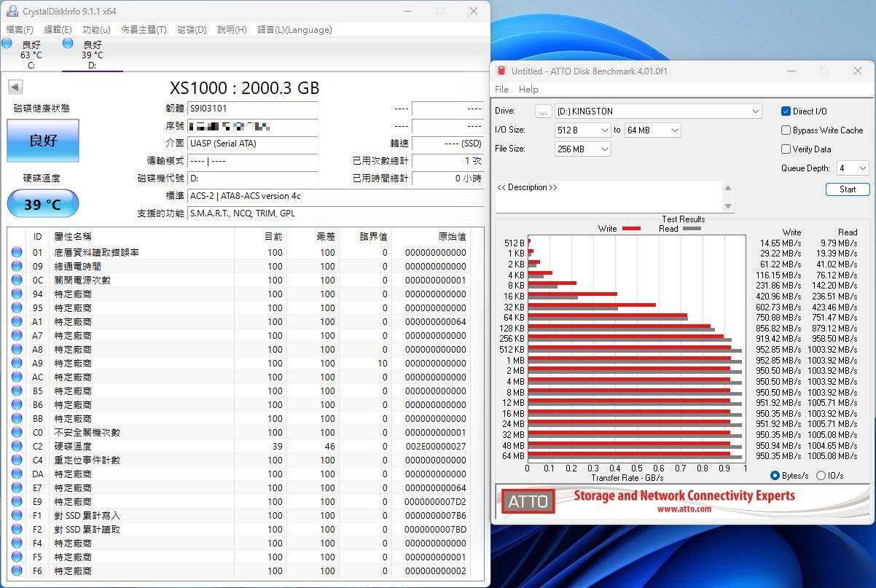
Task: Click status orb for 硬碟溫度 C2 row
Action: 17,446
